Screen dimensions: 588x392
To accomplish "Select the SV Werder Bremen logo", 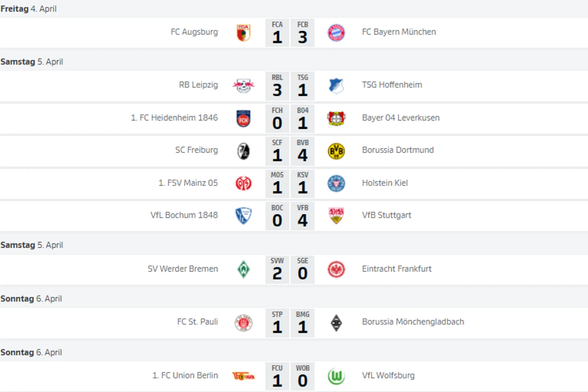I will (243, 269).
